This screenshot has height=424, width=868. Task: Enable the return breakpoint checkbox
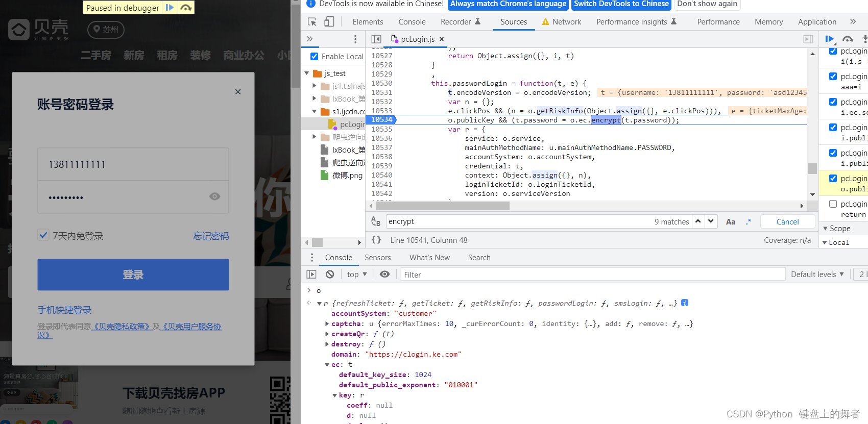click(833, 204)
